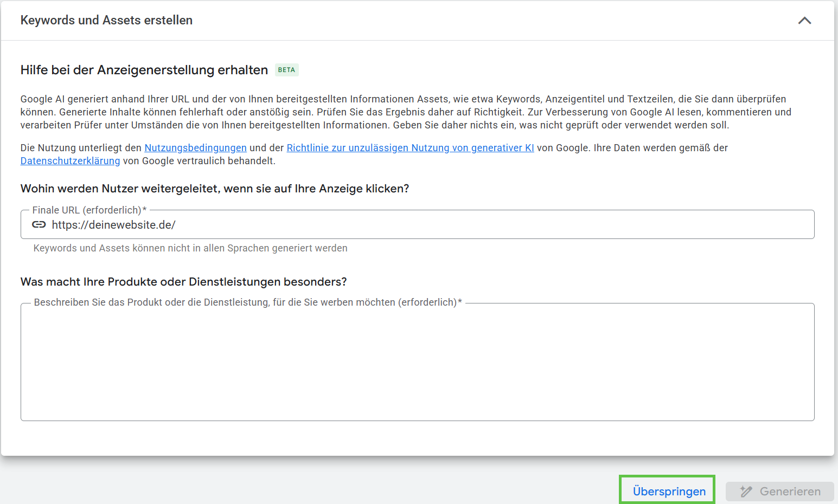Click the Beschreiben Sie das Produkt field label
Viewport: 838px width, 504px height.
pyautogui.click(x=247, y=302)
